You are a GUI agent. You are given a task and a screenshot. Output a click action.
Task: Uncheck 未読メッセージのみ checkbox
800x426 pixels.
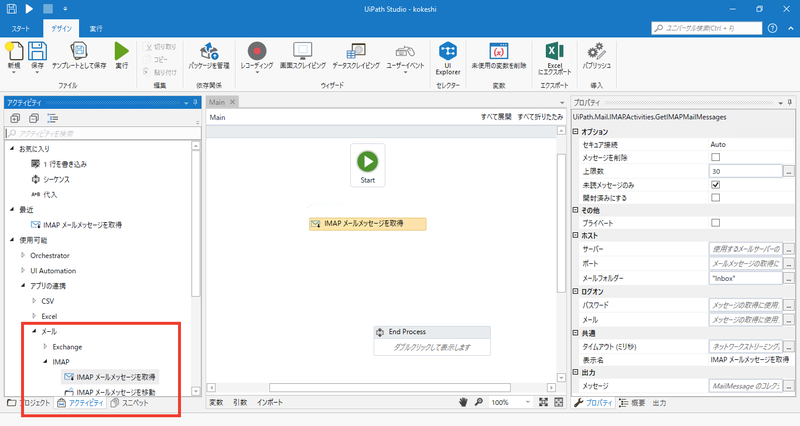(x=715, y=184)
